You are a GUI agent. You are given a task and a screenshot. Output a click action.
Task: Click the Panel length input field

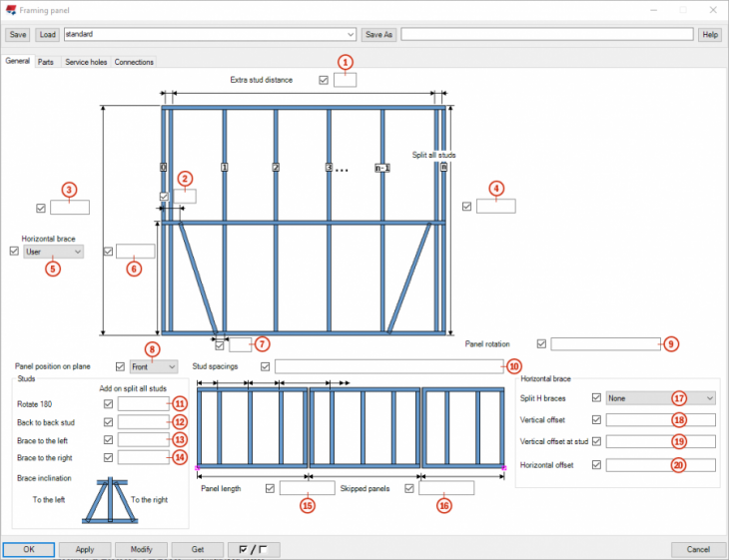click(307, 488)
